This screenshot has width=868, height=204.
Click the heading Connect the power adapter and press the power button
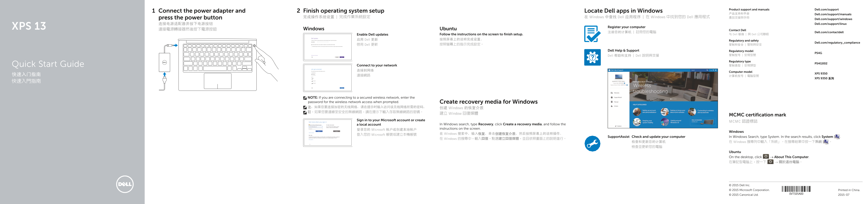(202, 14)
